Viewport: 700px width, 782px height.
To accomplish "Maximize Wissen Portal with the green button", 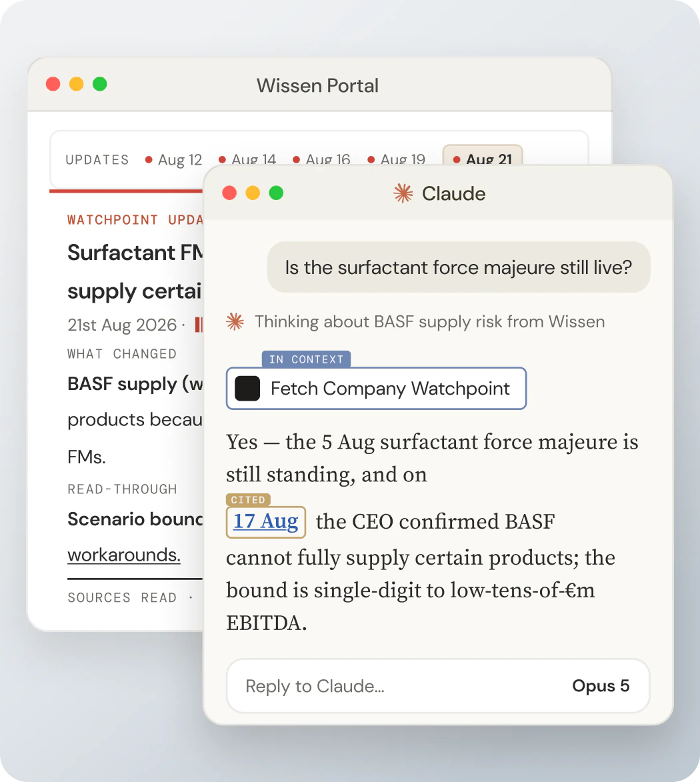I will pyautogui.click(x=100, y=84).
